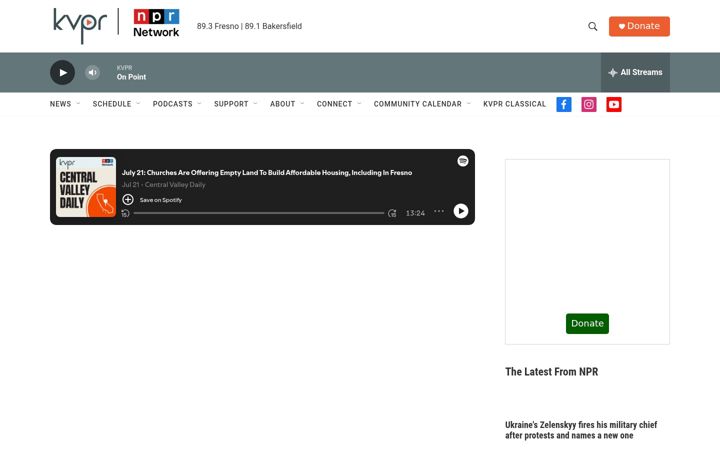720x450 pixels.
Task: Visit the KVPR Instagram page
Action: click(x=589, y=104)
